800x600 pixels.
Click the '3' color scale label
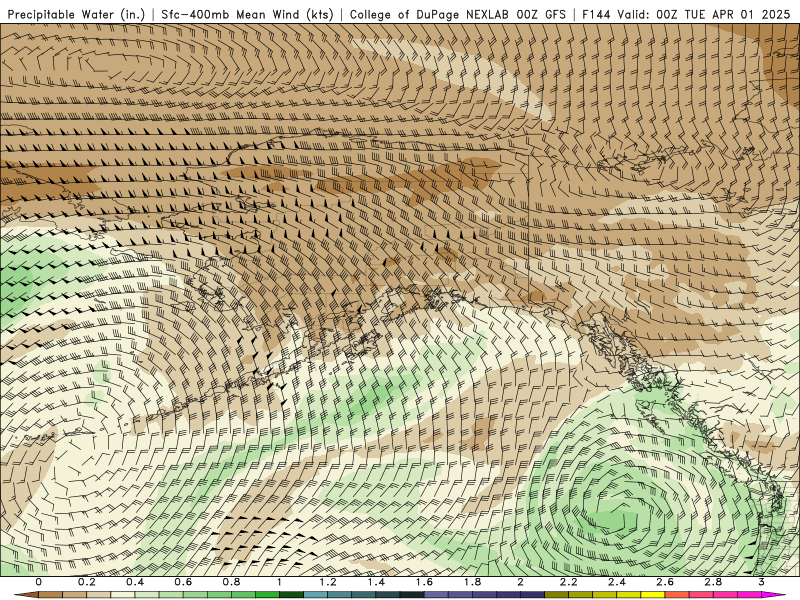pos(761,582)
